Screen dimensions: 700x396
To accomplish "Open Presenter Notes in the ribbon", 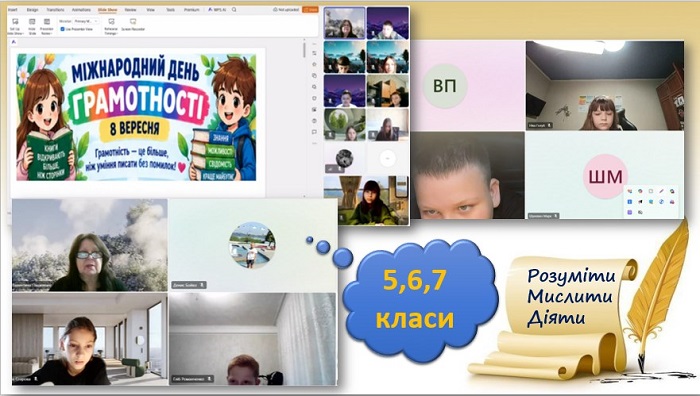I will coord(47,26).
